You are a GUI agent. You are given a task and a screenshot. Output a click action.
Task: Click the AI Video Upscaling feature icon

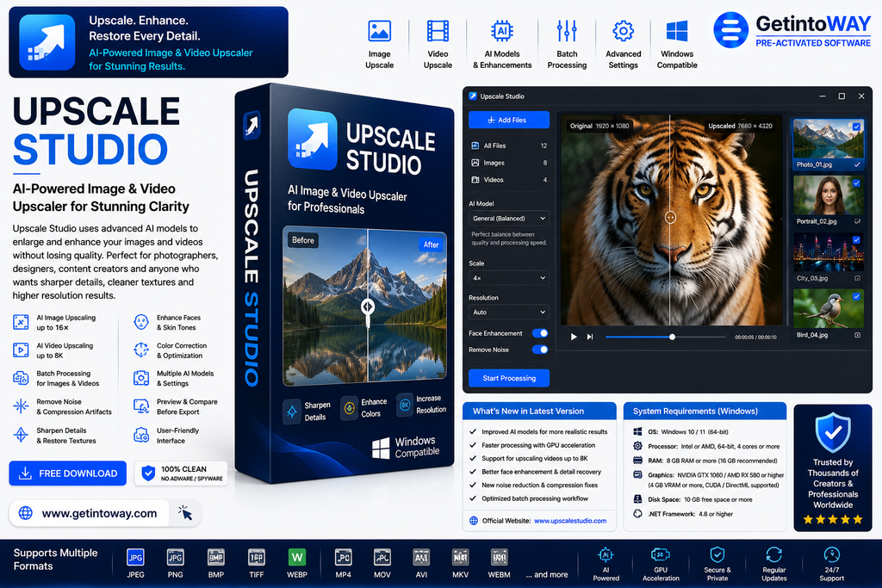click(x=21, y=350)
